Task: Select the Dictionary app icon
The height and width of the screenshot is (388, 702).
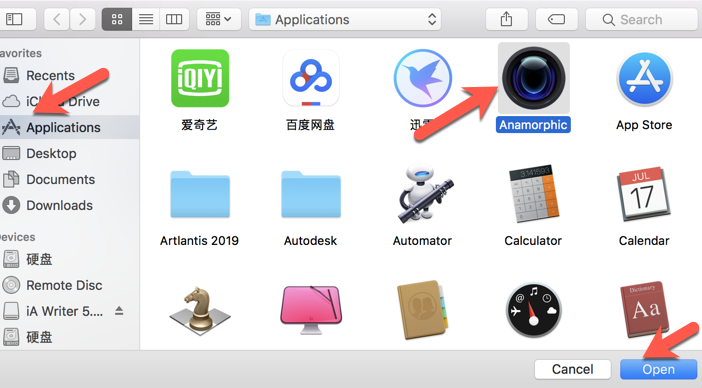Action: click(644, 310)
